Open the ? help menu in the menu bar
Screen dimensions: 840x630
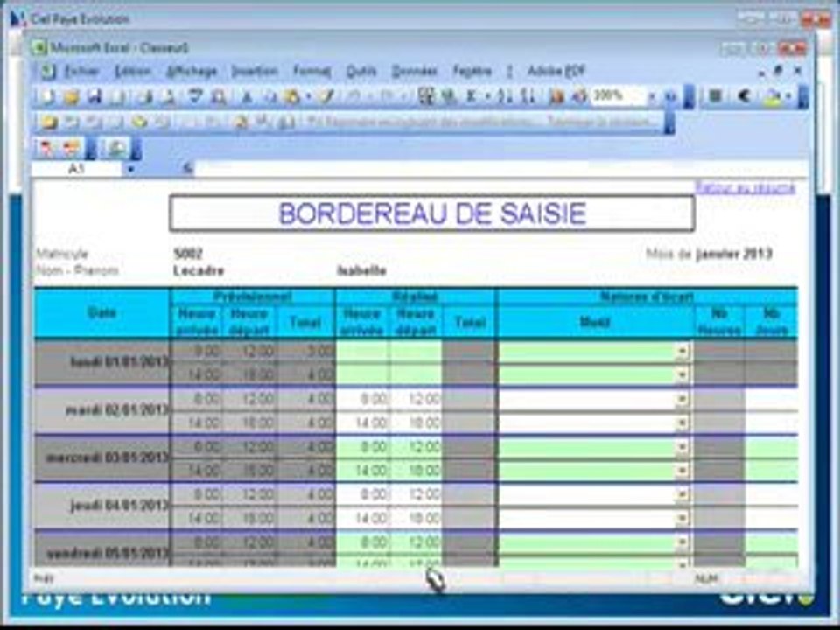pyautogui.click(x=509, y=71)
